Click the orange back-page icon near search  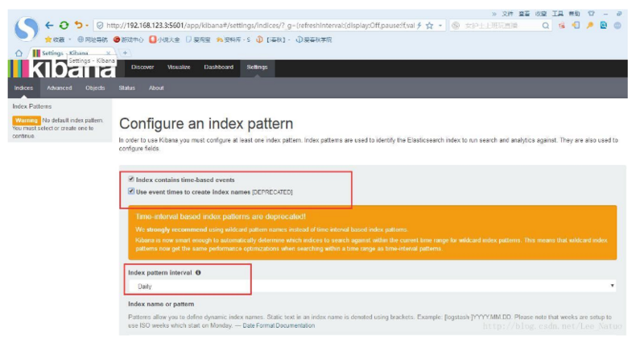pos(576,26)
